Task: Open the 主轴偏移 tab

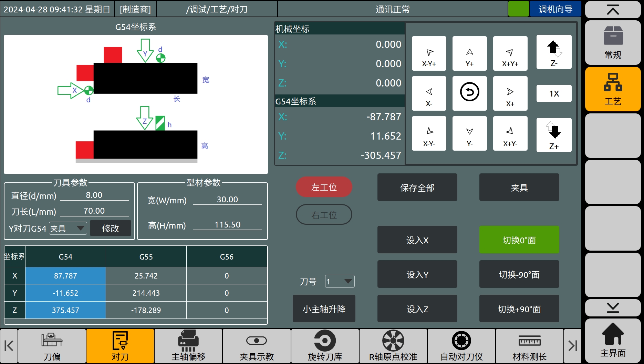Action: click(x=188, y=346)
